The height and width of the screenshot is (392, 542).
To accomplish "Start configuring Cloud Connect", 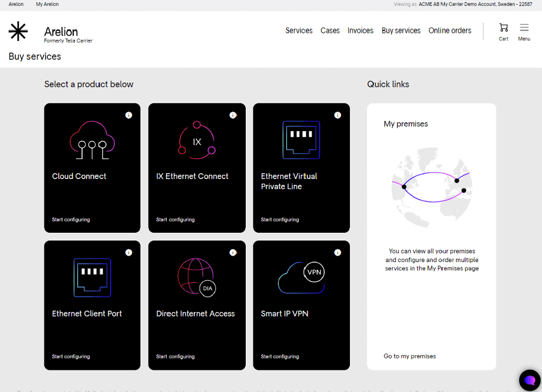I will (71, 219).
